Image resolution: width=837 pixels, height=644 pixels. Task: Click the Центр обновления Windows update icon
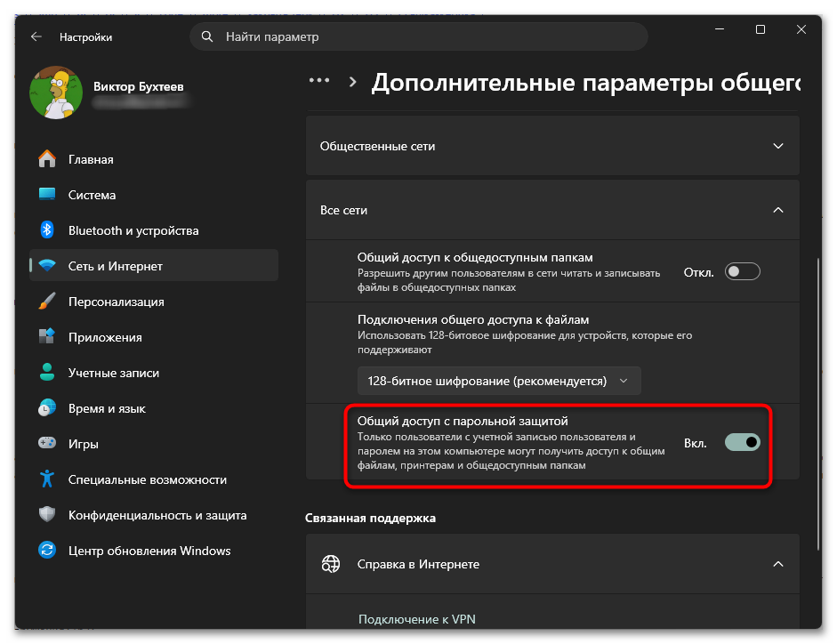pyautogui.click(x=47, y=550)
